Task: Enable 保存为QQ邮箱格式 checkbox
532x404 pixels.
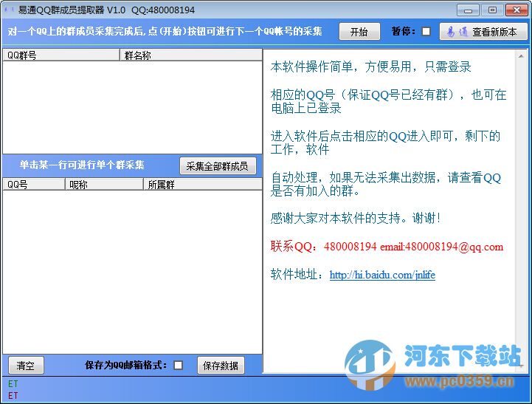Action: click(178, 366)
